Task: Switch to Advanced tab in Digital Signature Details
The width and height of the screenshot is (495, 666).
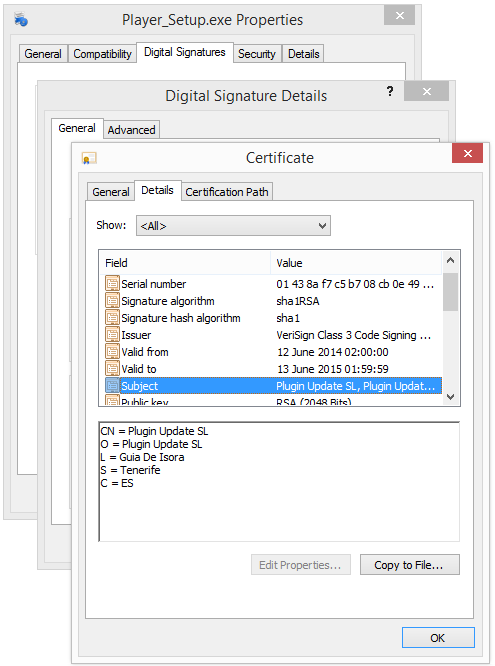Action: click(x=131, y=130)
